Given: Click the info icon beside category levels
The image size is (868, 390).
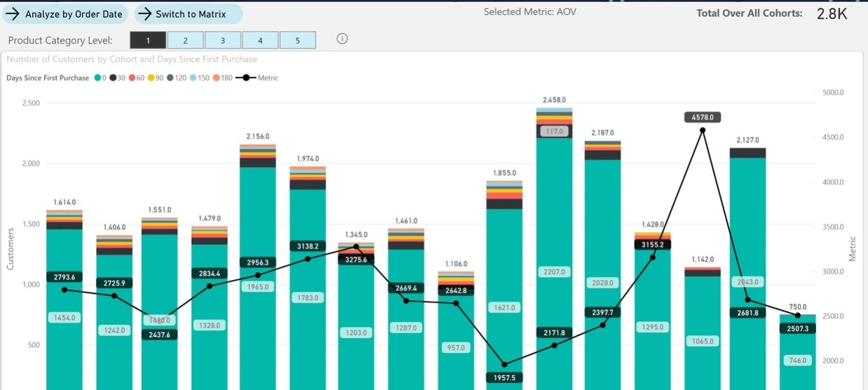Looking at the screenshot, I should coord(342,39).
